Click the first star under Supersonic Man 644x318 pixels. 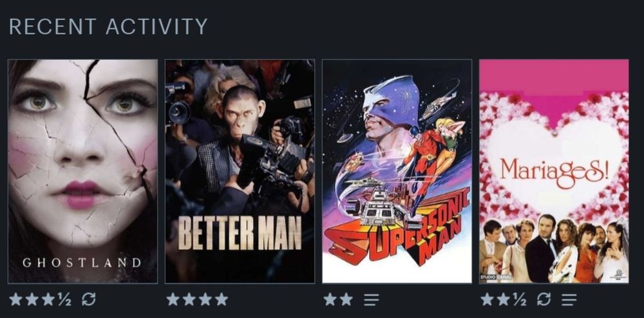pos(330,299)
